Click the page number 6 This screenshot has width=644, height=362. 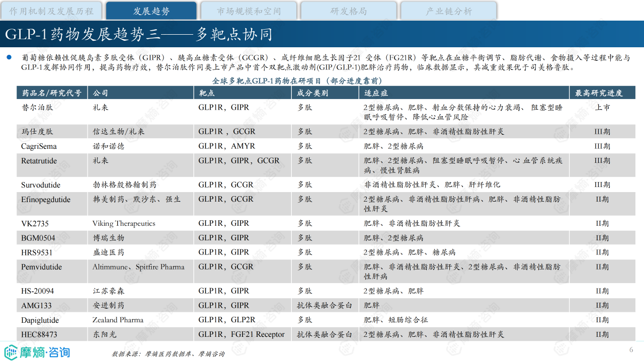(631, 350)
